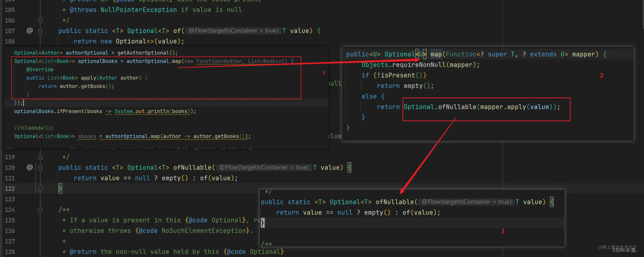Collapse the of() method at line 107

(x=40, y=31)
